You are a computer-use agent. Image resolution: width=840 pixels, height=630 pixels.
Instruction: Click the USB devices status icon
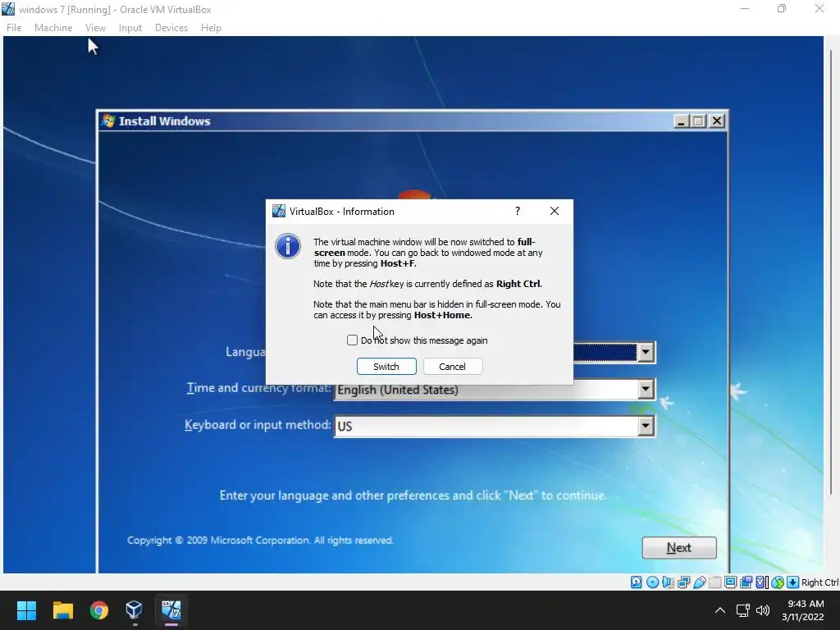[699, 582]
